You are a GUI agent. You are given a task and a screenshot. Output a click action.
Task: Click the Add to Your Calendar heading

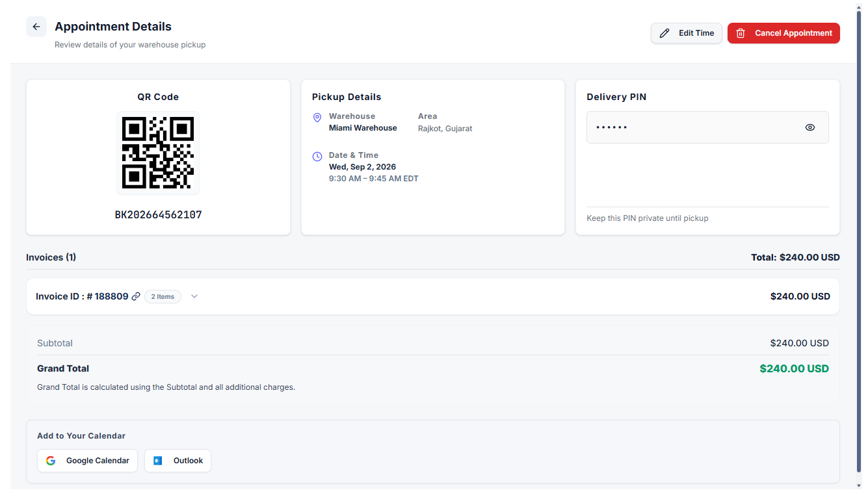(81, 436)
